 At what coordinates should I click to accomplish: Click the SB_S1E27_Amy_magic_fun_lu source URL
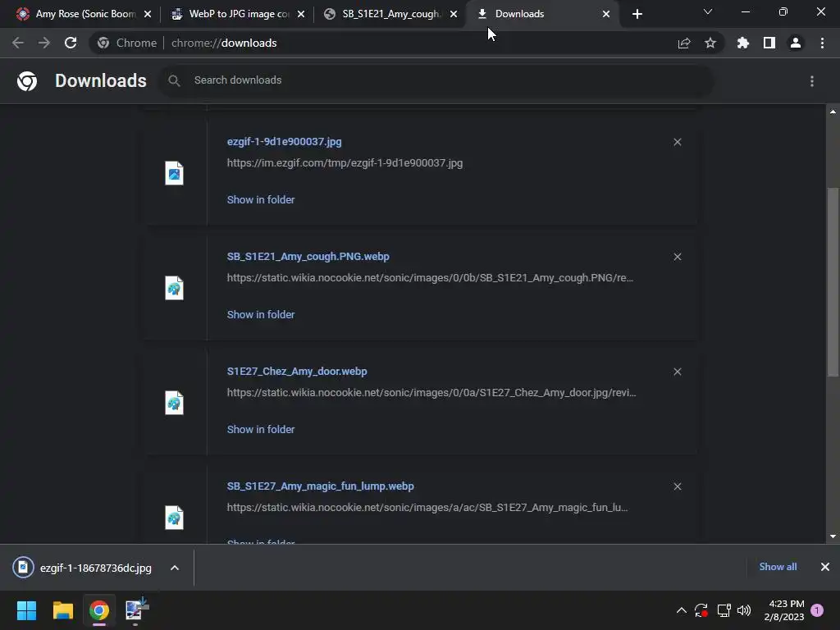427,507
